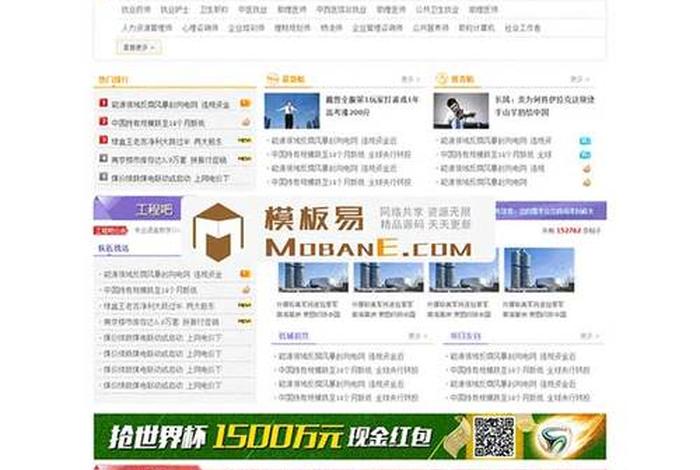
Task: Click the QR code on the green banner
Action: 495,437
